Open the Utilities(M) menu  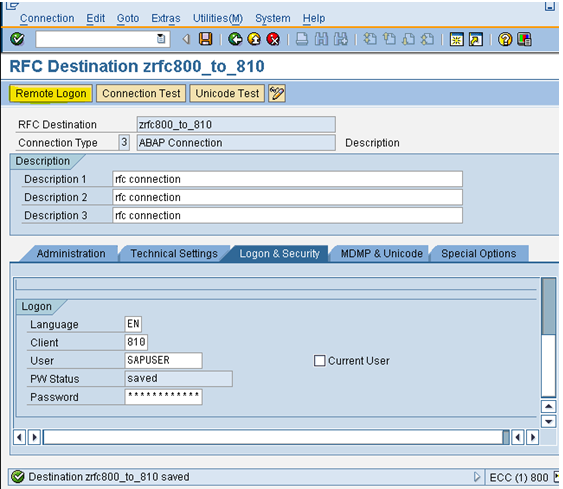tap(218, 18)
